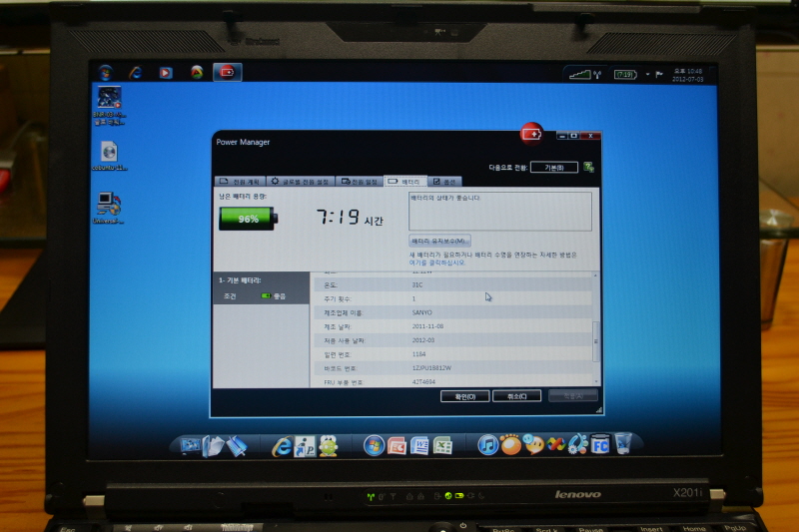Open Internet Explorer from the top taskbar
Image resolution: width=799 pixels, height=532 pixels.
click(x=135, y=72)
